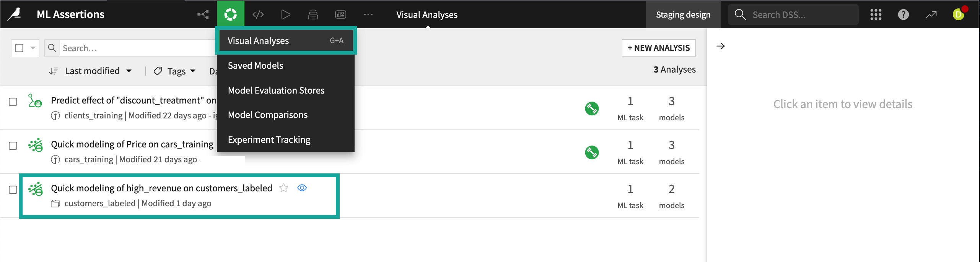Open the ellipsis overflow menu in top bar
This screenshot has height=262, width=980.
pos(368,14)
